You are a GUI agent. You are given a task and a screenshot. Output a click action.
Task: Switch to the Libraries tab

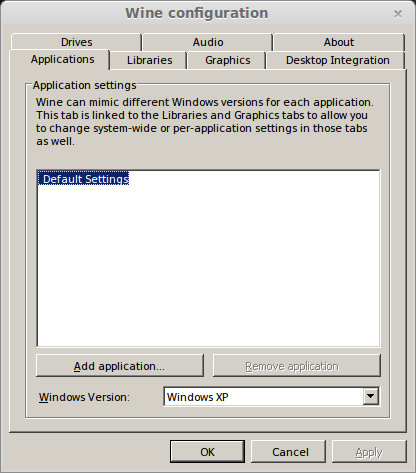(149, 60)
